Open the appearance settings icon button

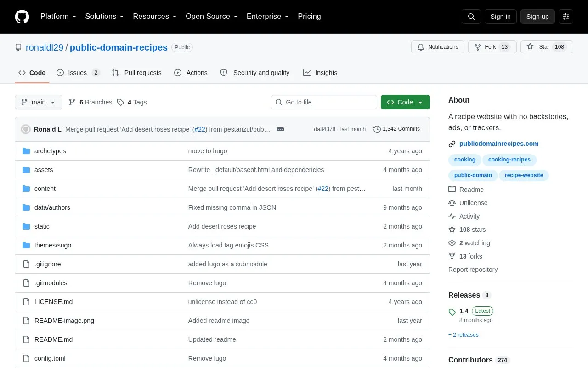point(566,17)
